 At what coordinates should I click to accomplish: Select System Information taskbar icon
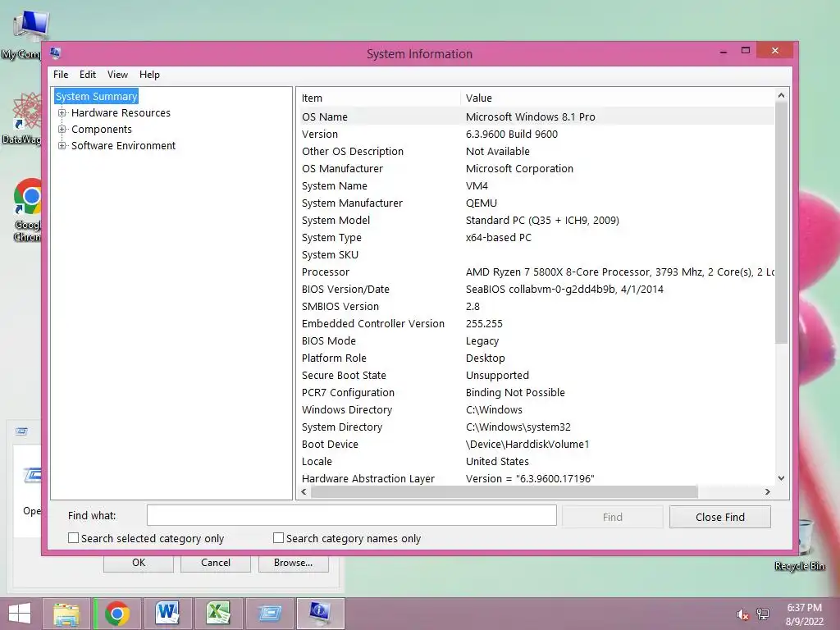coord(320,614)
